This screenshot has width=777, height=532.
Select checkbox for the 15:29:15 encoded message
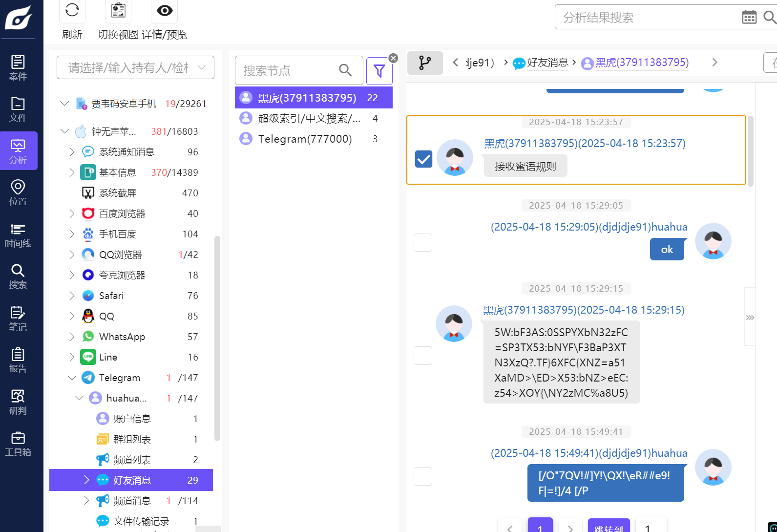coord(423,356)
